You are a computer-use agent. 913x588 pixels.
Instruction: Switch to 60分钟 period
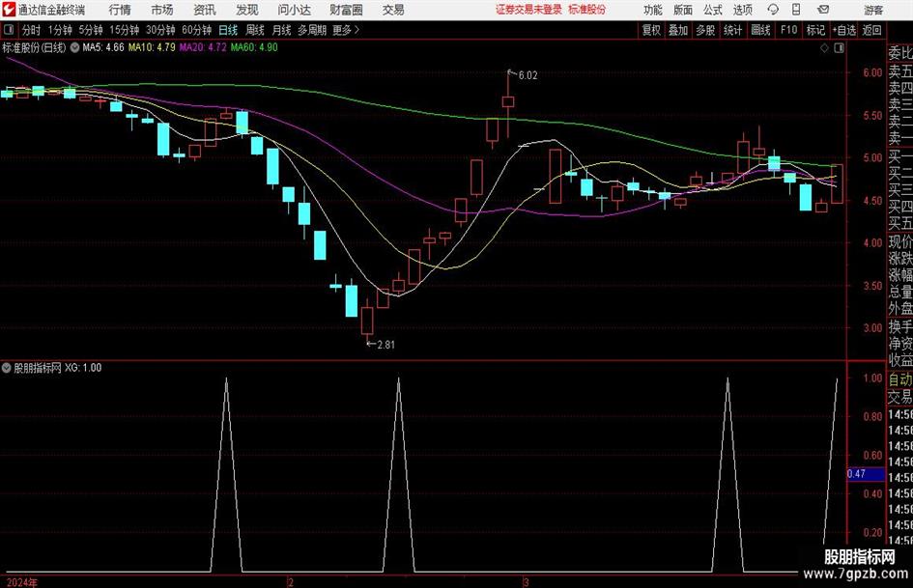click(x=196, y=30)
